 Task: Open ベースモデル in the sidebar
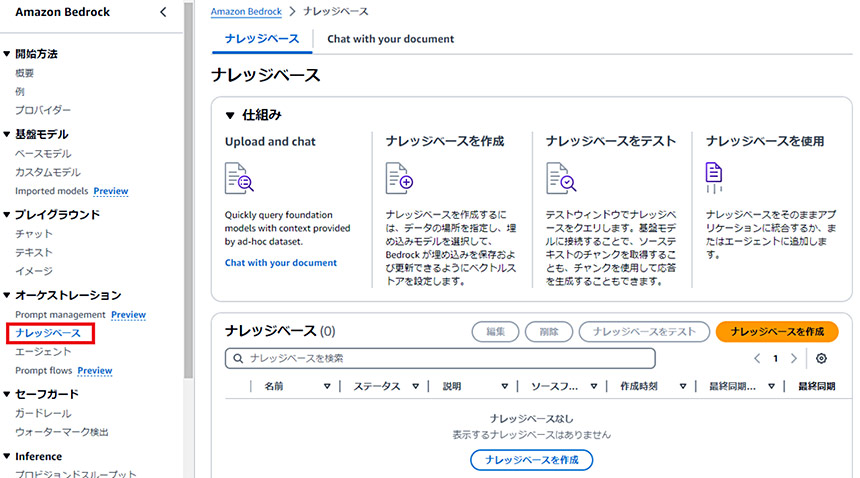43,153
